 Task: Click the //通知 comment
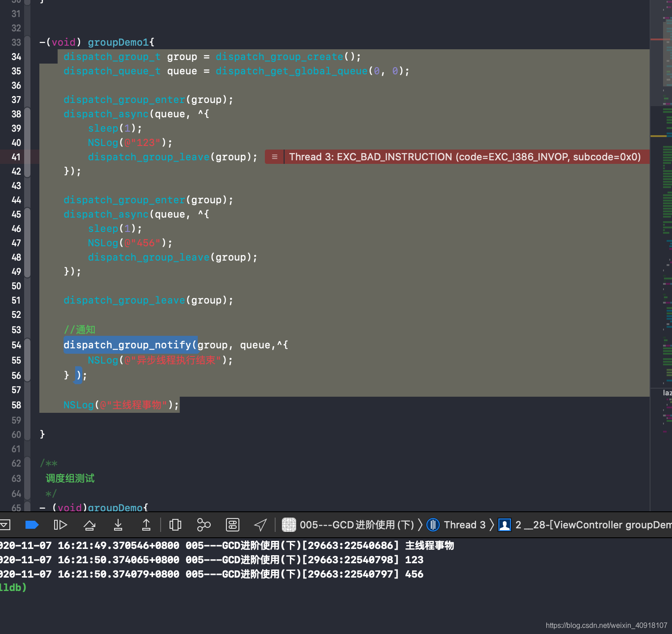pyautogui.click(x=80, y=330)
